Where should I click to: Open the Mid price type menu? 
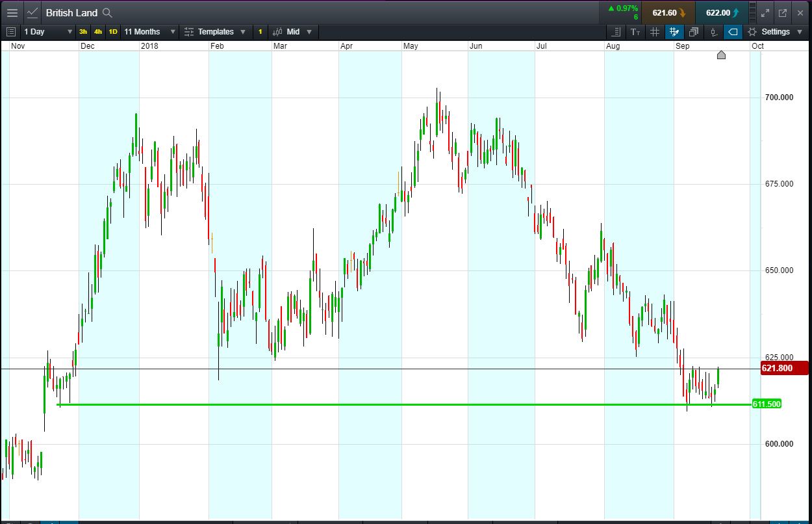pyautogui.click(x=292, y=32)
